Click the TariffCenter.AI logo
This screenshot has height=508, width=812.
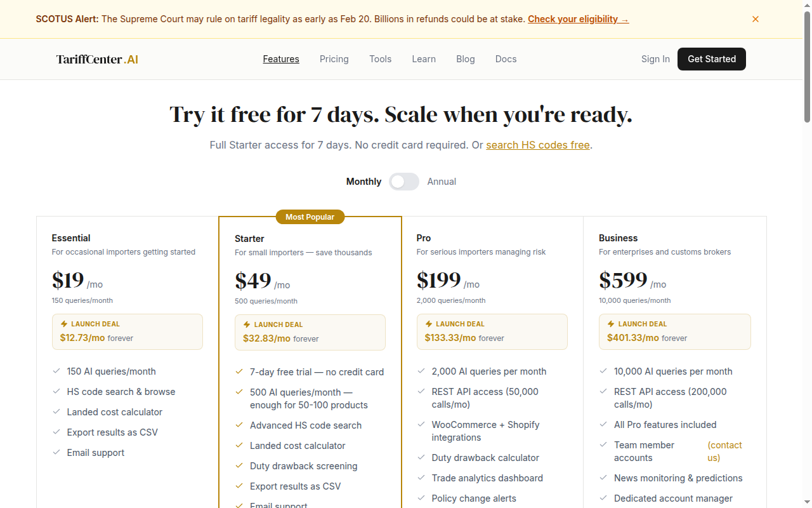tap(97, 58)
